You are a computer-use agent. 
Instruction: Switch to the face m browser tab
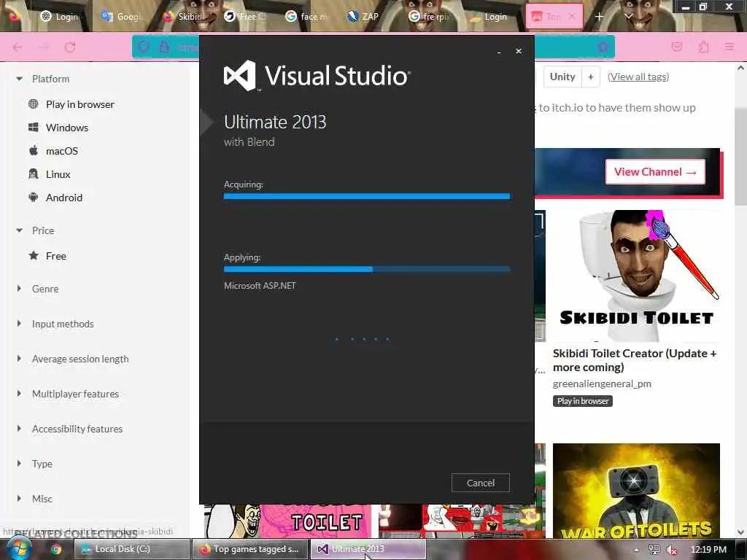tap(306, 17)
